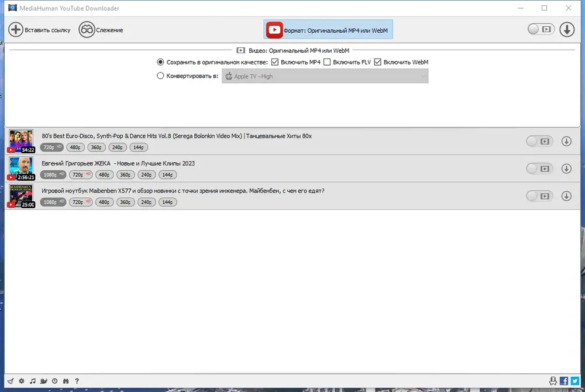Click the Евгений Григорьев ЖЕКА video thumbnail
This screenshot has width=585, height=392.
(x=21, y=169)
